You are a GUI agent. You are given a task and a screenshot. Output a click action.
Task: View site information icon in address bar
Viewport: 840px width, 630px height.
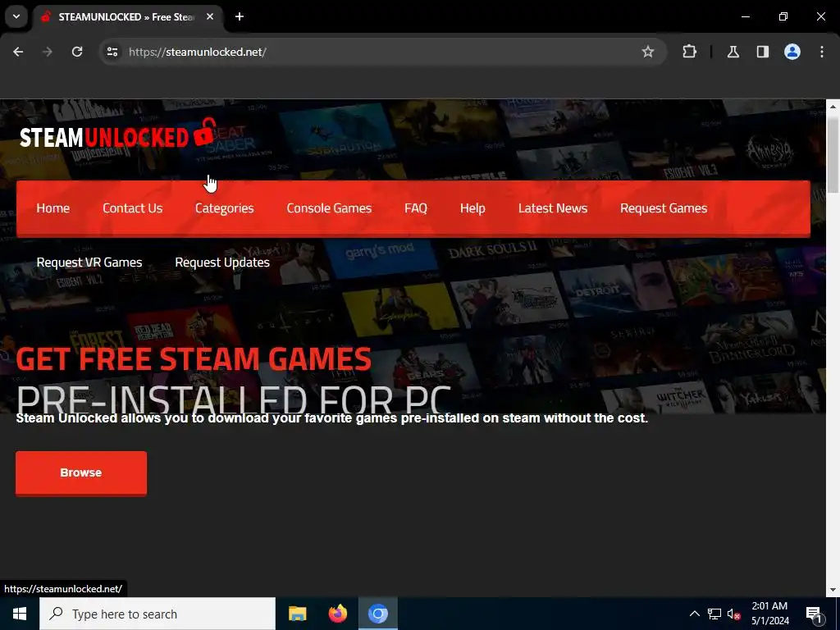112,52
